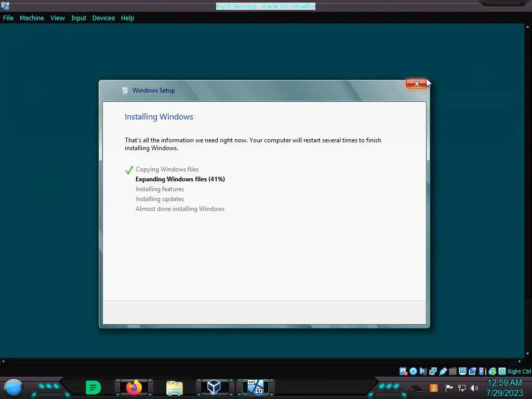
Task: Click the Right Ctrl host key label
Action: click(x=520, y=371)
